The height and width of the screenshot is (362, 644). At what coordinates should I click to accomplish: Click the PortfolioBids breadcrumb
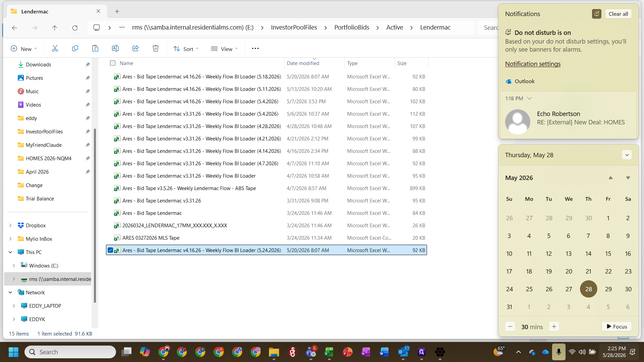click(x=352, y=27)
